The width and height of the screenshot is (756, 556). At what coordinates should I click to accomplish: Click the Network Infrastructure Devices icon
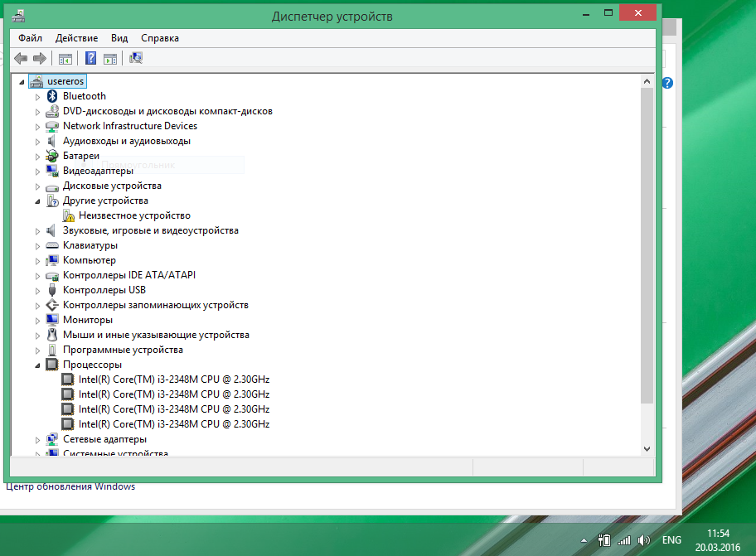click(52, 126)
